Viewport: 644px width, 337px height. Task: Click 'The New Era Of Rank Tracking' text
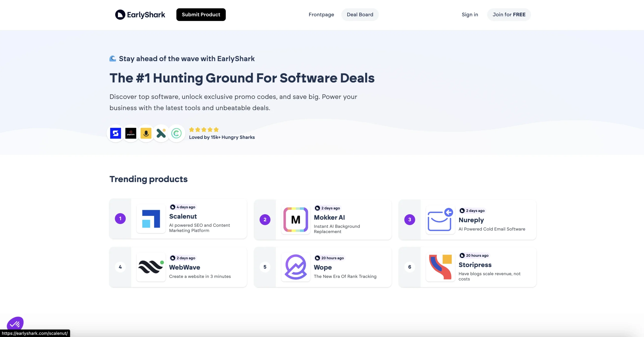tap(345, 276)
